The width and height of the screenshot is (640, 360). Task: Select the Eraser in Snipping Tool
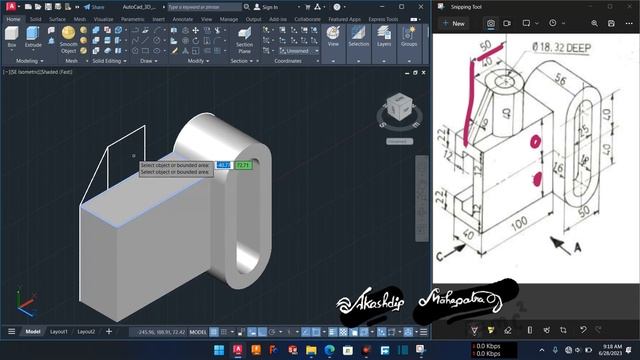pyautogui.click(x=507, y=330)
